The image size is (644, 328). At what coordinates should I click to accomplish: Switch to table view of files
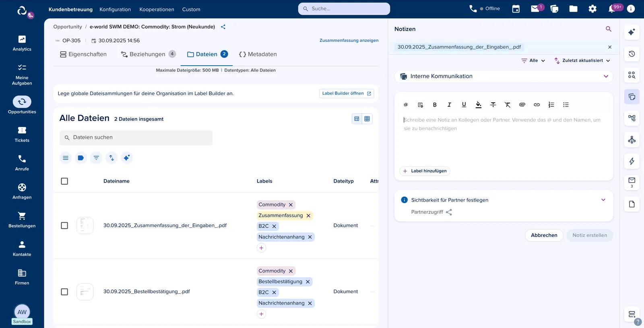(x=357, y=119)
